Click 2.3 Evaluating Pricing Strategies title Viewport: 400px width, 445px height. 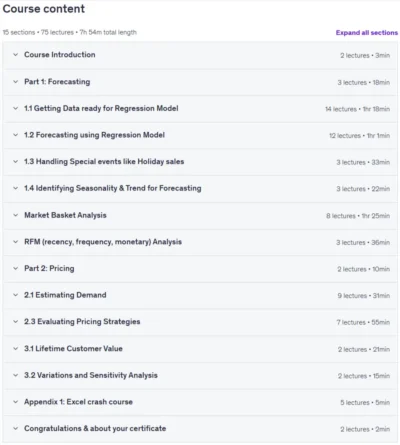(x=82, y=322)
